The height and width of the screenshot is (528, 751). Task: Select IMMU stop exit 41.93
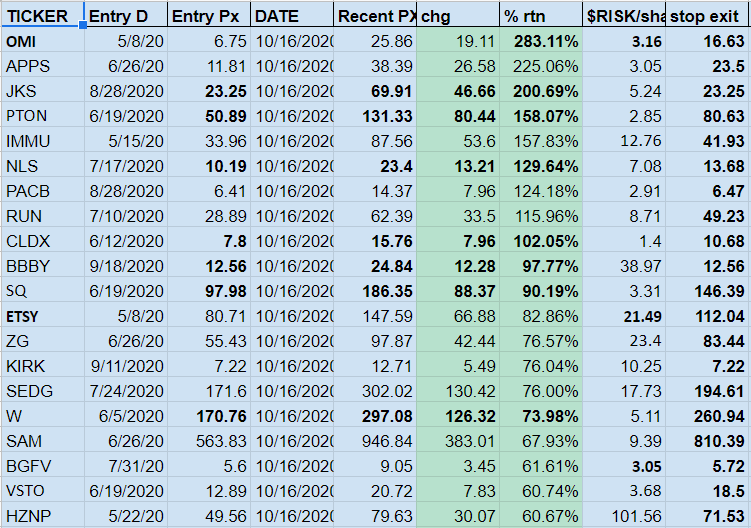point(707,141)
